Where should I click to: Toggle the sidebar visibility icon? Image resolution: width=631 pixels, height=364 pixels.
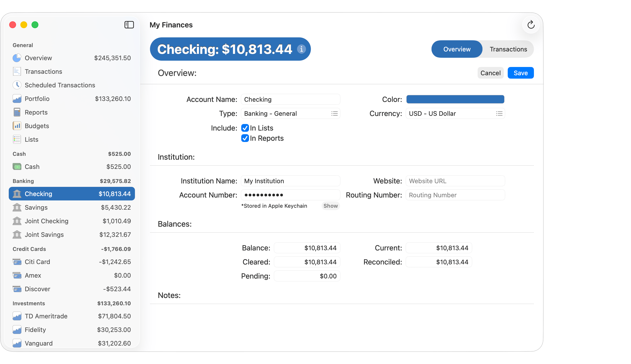(x=129, y=25)
